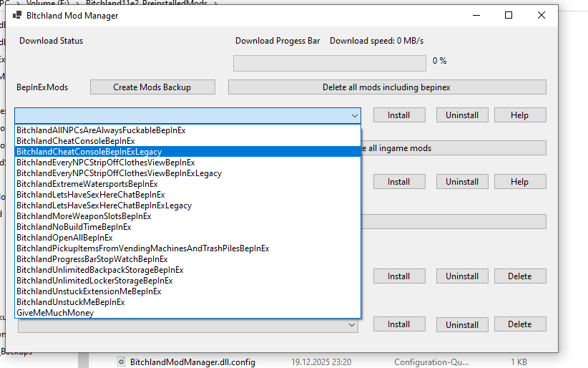The image size is (588, 368).
Task: Click the second Help button
Action: [x=520, y=182]
